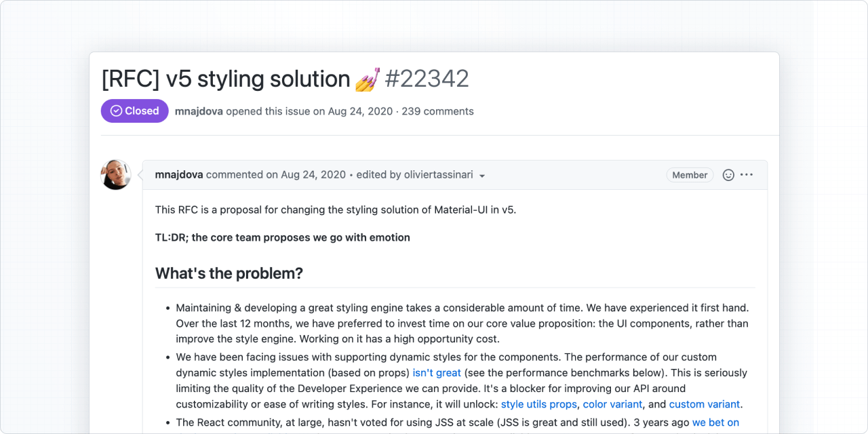This screenshot has width=868, height=434.
Task: Open the 'color variant' link
Action: [612, 403]
